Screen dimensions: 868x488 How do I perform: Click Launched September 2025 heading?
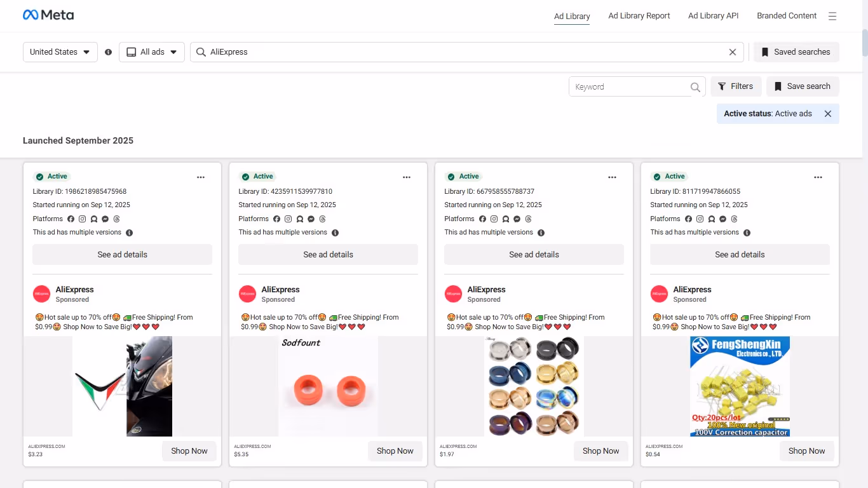click(78, 141)
